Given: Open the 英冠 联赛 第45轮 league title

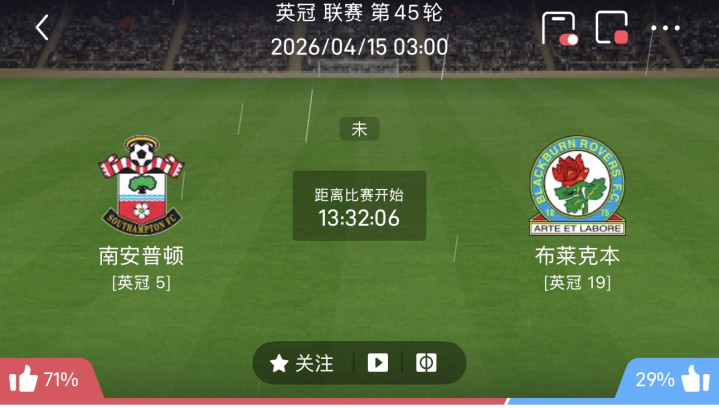Looking at the screenshot, I should coord(359,13).
